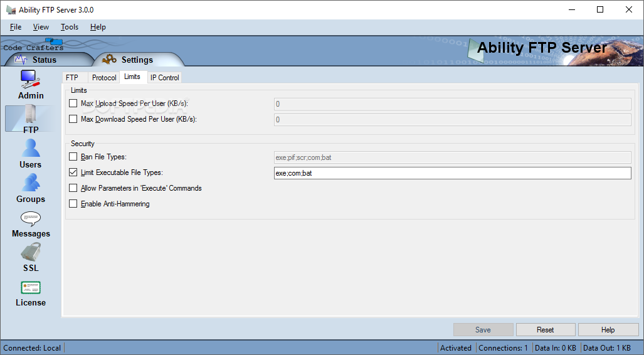
Task: Click the Data In: 0 KB entry
Action: pyautogui.click(x=556, y=348)
